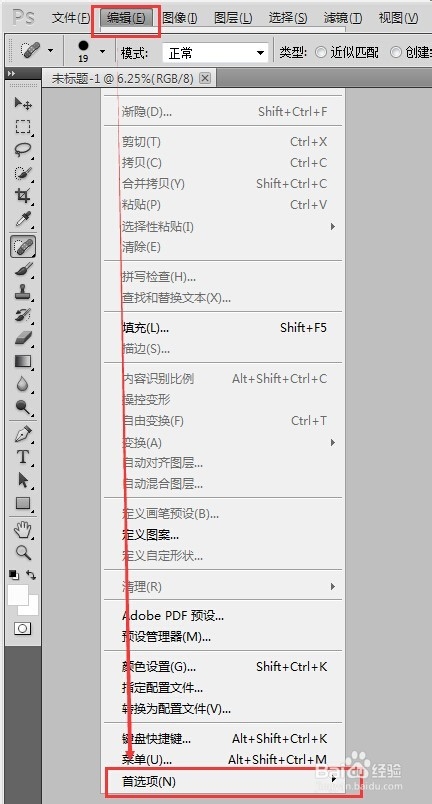Open the 图像(I) menu

[180, 18]
